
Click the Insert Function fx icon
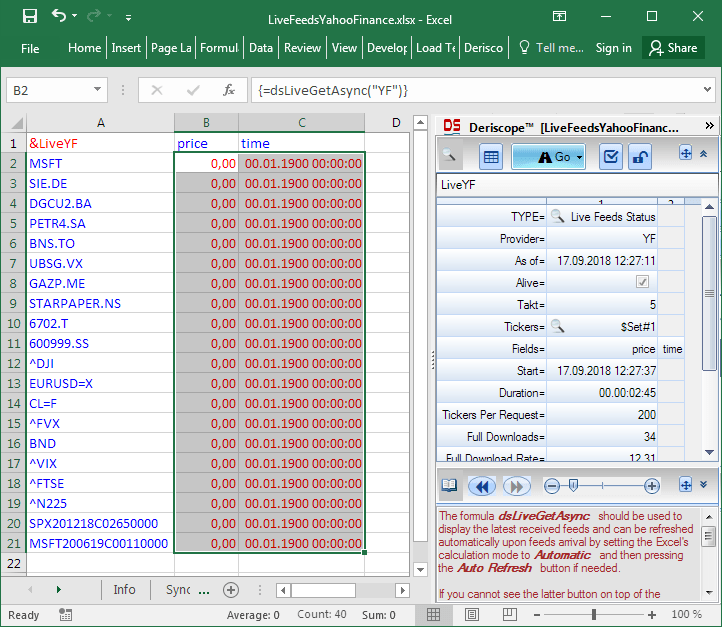(x=229, y=90)
